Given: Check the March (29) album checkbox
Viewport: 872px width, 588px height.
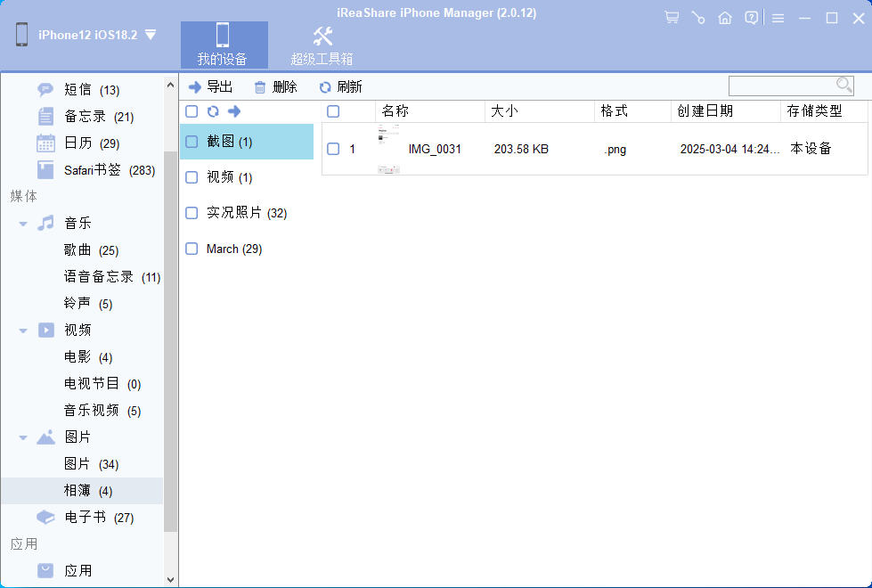Looking at the screenshot, I should point(192,249).
